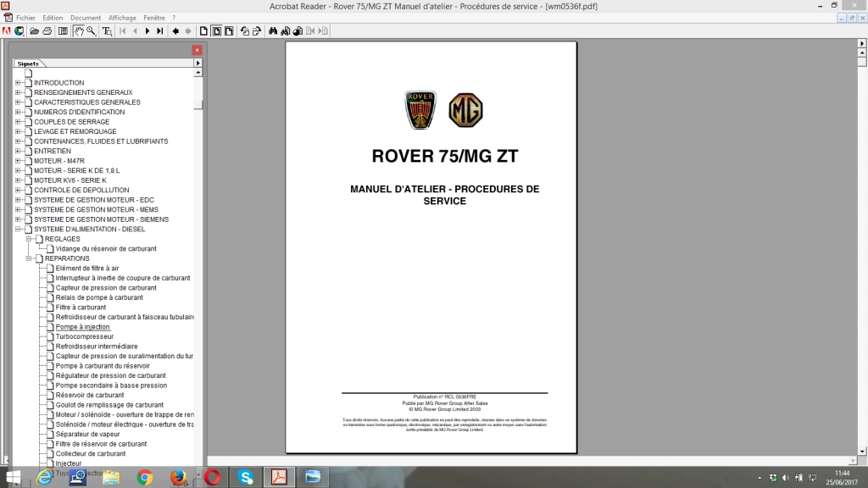Select the Zoom magnifier tool
This screenshot has width=868, height=488.
92,31
